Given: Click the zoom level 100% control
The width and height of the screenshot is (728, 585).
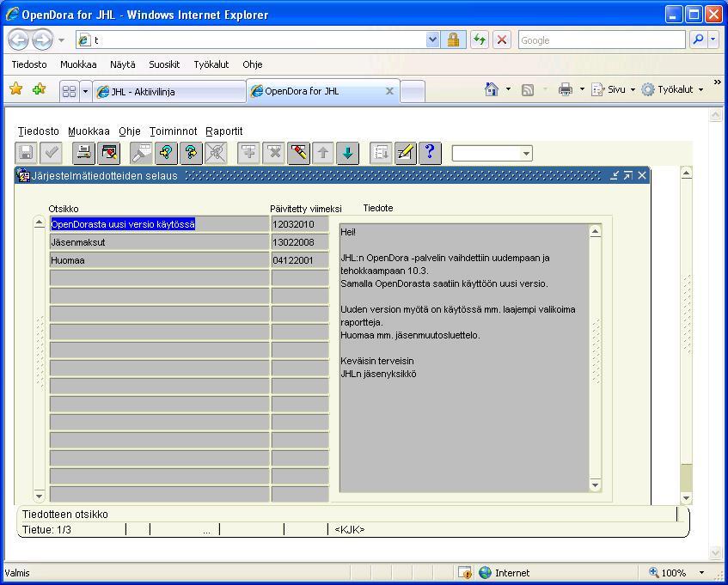Looking at the screenshot, I should click(x=676, y=573).
